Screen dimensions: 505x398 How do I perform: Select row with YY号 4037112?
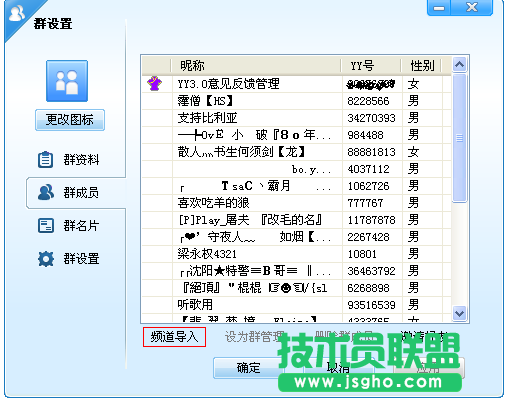point(297,169)
